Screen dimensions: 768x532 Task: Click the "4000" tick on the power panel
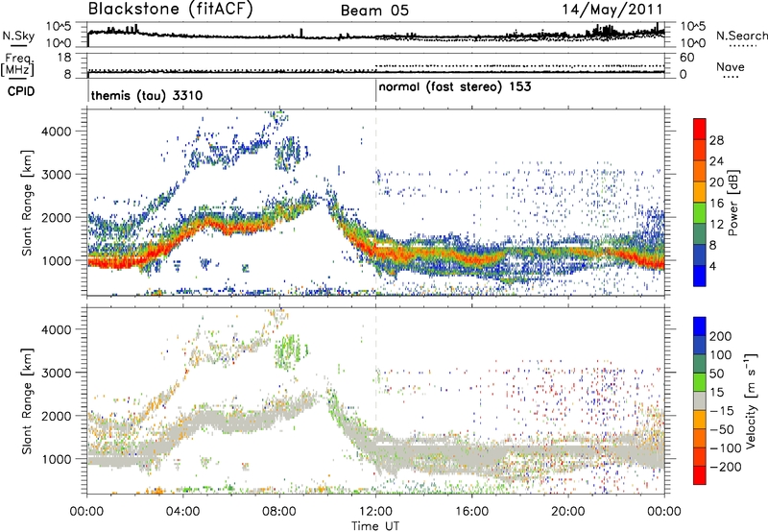pyautogui.click(x=56, y=132)
